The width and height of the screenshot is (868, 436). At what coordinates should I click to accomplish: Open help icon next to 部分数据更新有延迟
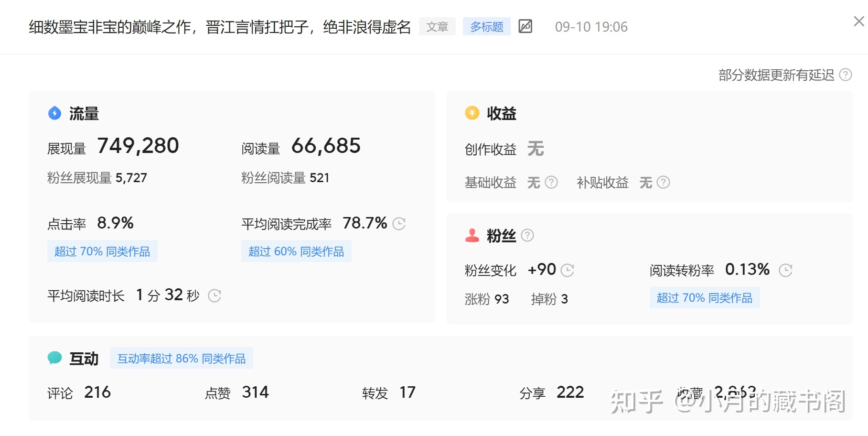click(x=846, y=75)
